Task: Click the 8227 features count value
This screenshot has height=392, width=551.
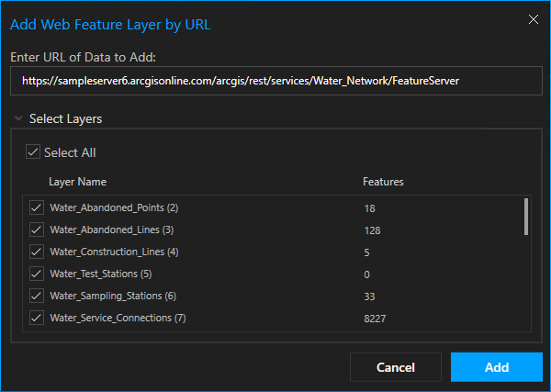Action: (376, 319)
